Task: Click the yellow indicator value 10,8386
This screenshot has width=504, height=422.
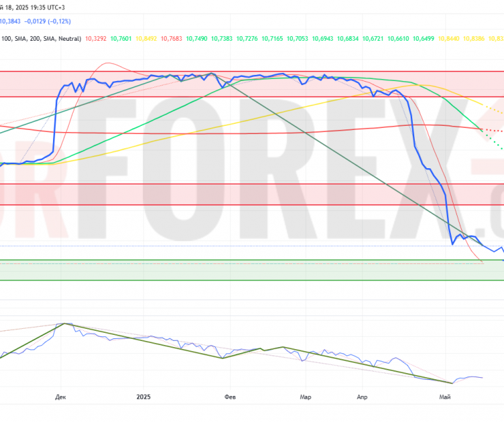Action: [x=474, y=39]
